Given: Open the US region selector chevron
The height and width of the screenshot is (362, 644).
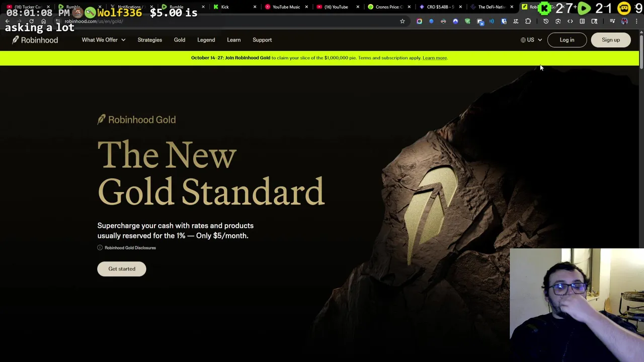Looking at the screenshot, I should [x=540, y=40].
